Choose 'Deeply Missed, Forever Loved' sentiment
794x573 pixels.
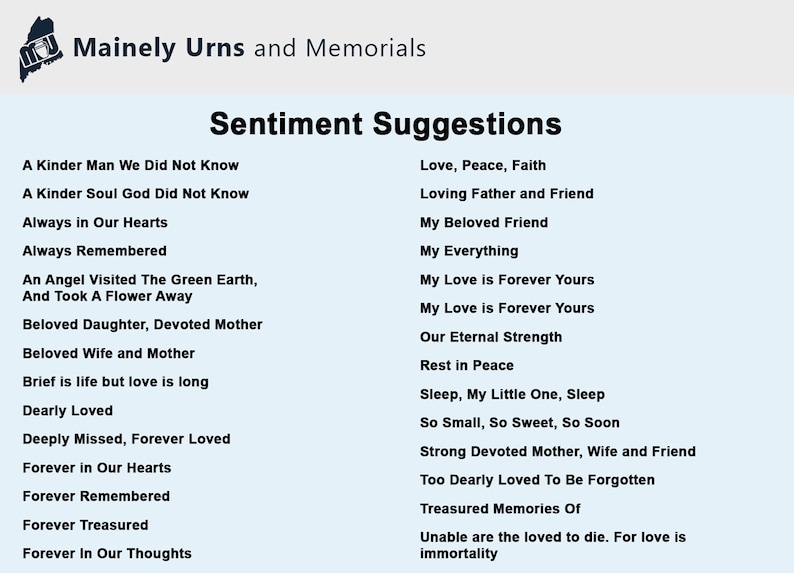pyautogui.click(x=126, y=439)
